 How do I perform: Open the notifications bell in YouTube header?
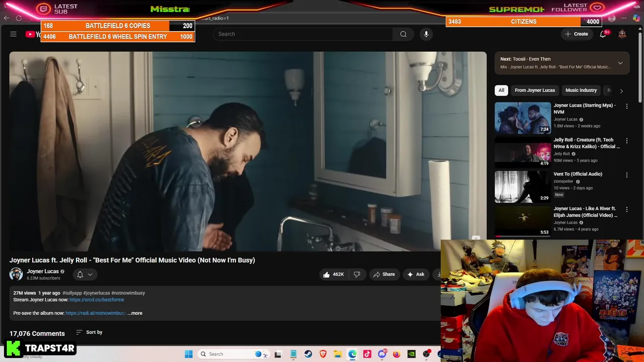pos(603,34)
